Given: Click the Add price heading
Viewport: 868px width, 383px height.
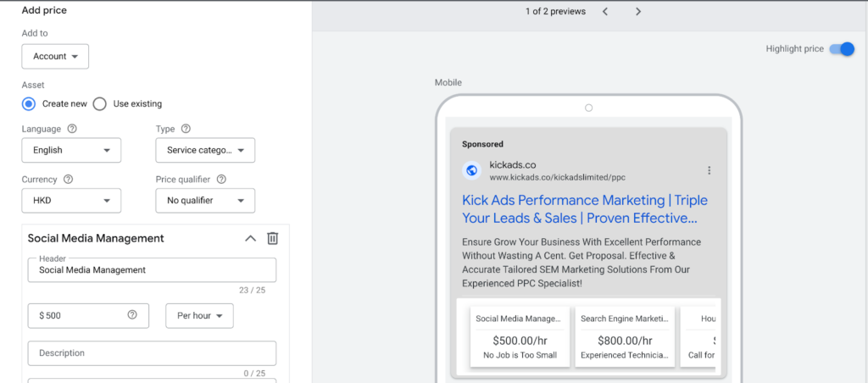Looking at the screenshot, I should (44, 10).
